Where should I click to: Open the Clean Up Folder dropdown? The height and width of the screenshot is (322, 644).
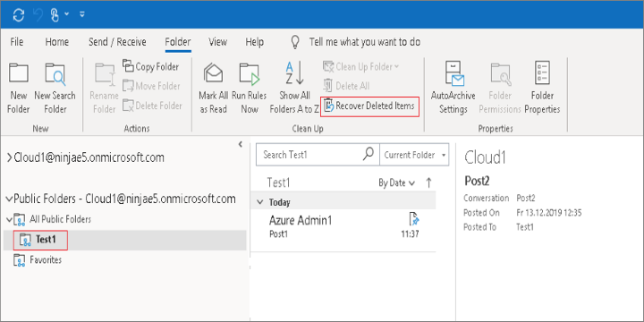pyautogui.click(x=361, y=66)
